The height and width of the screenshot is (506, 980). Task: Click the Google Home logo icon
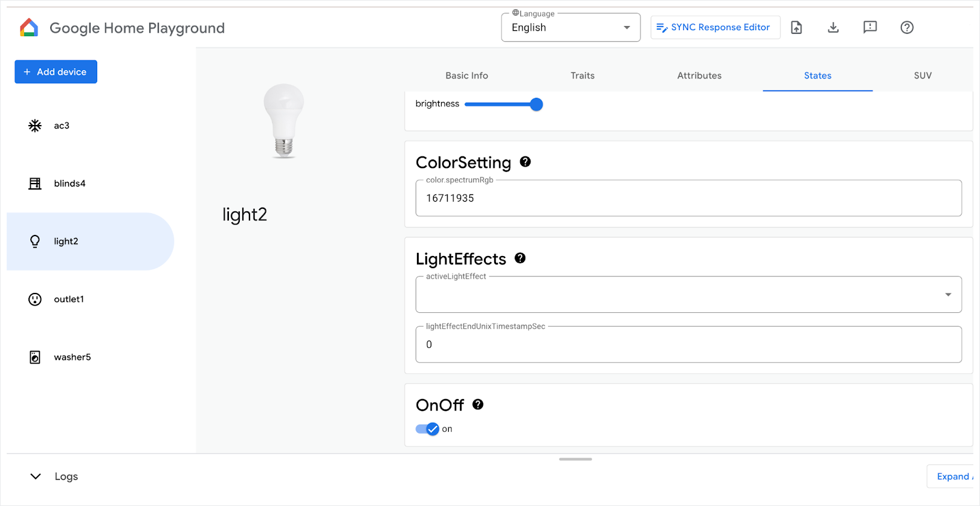[x=29, y=28]
